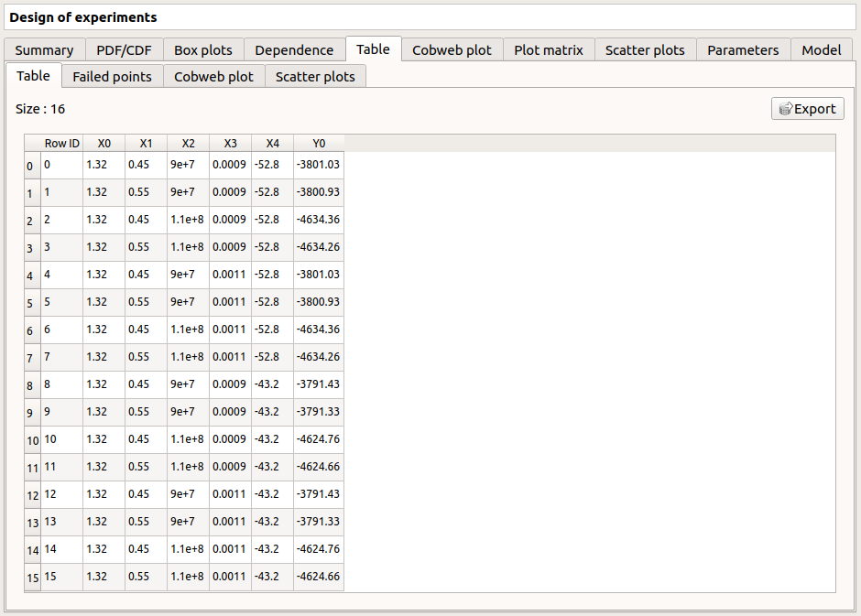Click the Y0 cell showing -3801.03 in row 0
The width and height of the screenshot is (861, 616).
[318, 165]
